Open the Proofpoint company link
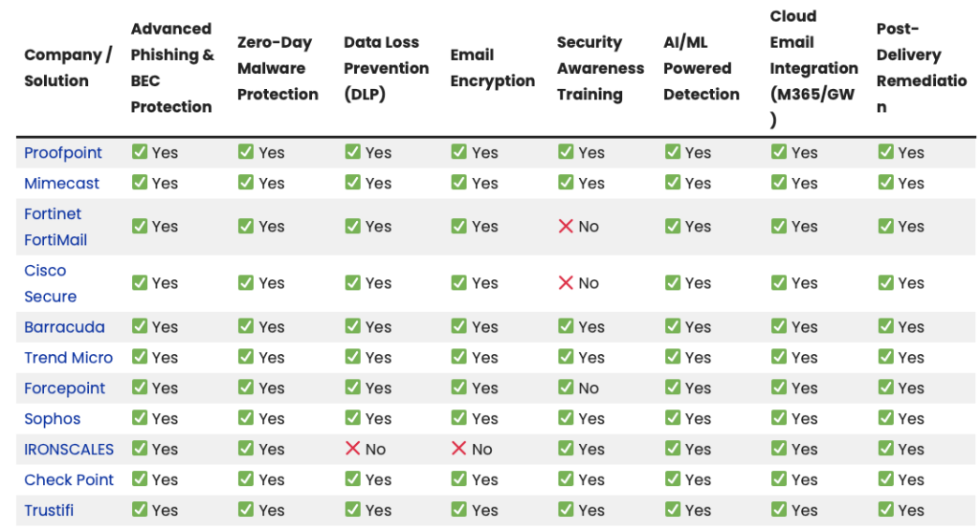The width and height of the screenshot is (980, 532). [x=62, y=153]
